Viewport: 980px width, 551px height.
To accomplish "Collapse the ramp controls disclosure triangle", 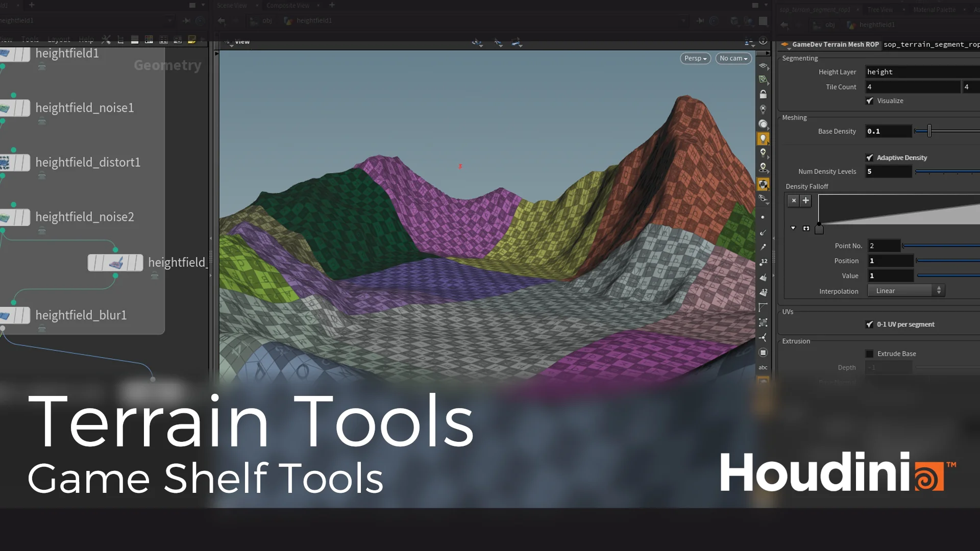I will pos(793,228).
